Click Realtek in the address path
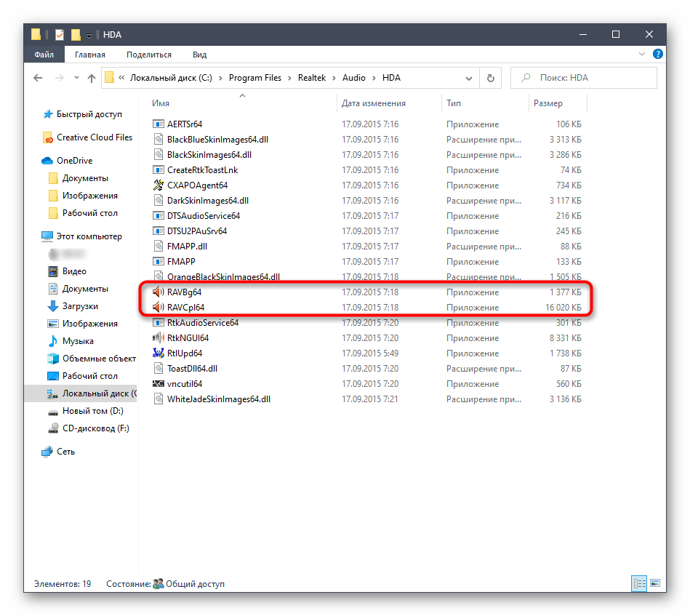The image size is (690, 616). [x=311, y=78]
